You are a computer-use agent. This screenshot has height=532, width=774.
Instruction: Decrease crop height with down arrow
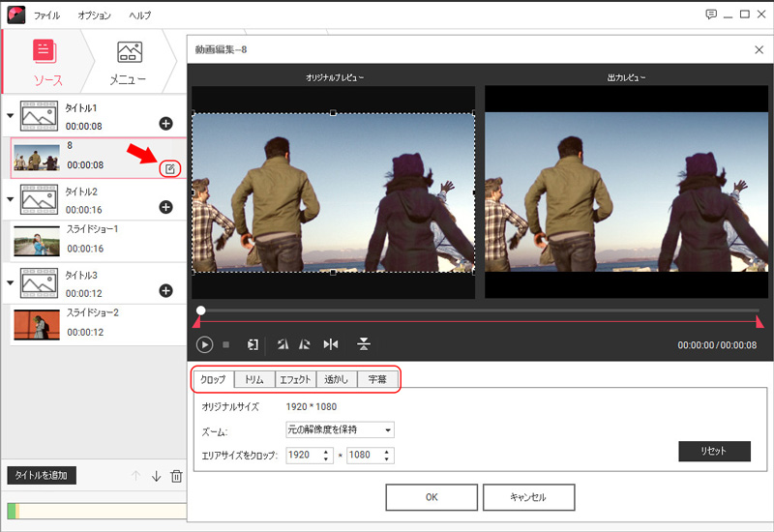click(386, 458)
